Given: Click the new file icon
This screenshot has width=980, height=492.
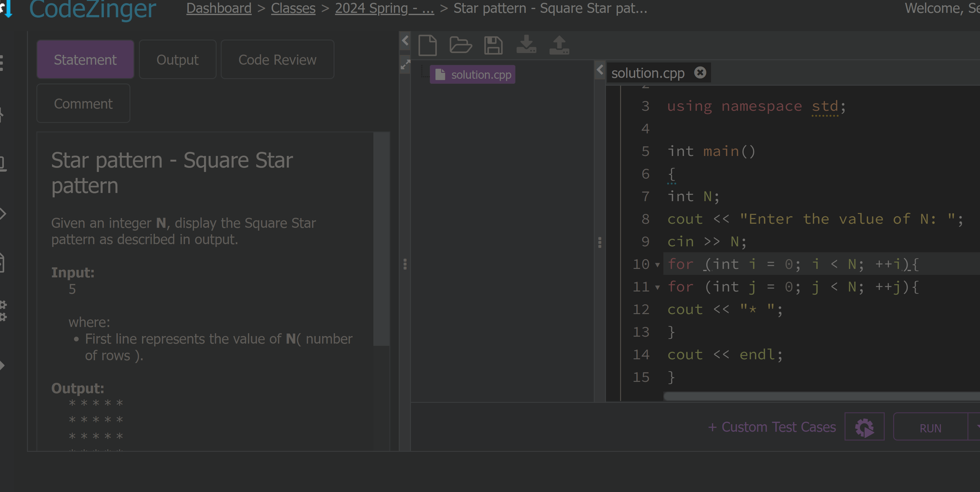Looking at the screenshot, I should pos(427,45).
